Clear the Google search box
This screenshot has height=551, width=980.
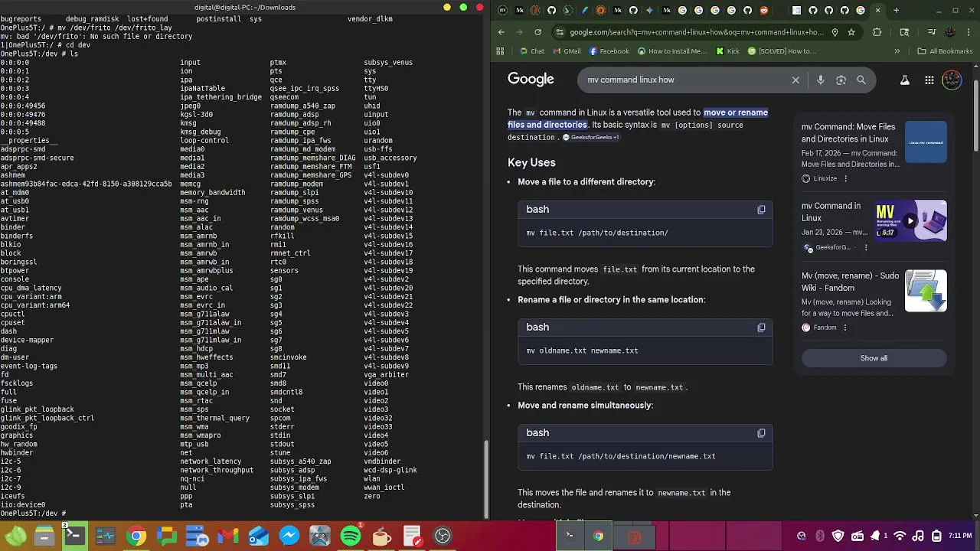click(x=795, y=80)
